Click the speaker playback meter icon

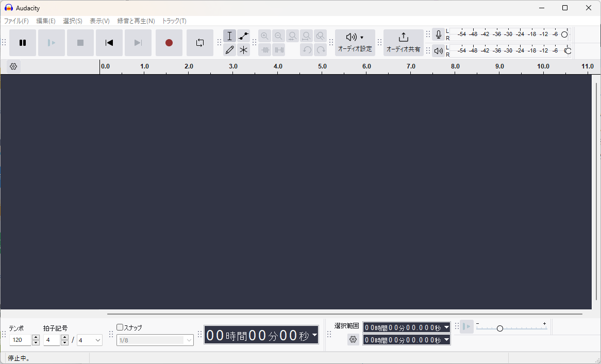pyautogui.click(x=438, y=50)
